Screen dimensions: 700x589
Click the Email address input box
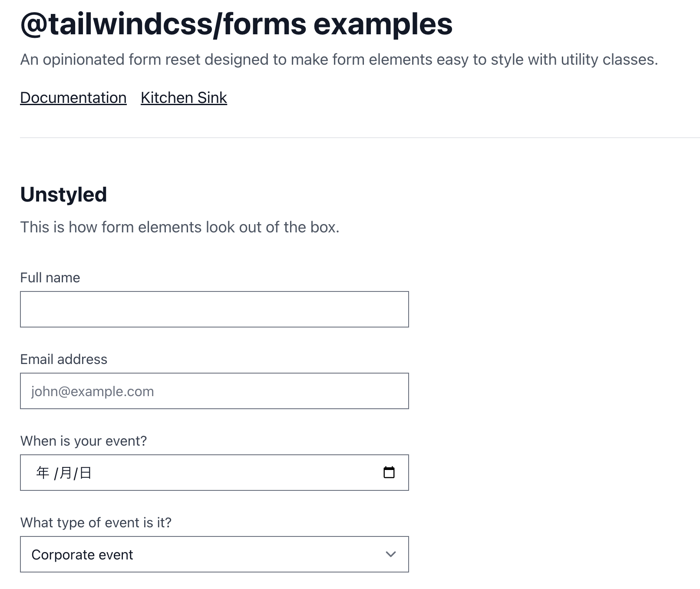[214, 391]
